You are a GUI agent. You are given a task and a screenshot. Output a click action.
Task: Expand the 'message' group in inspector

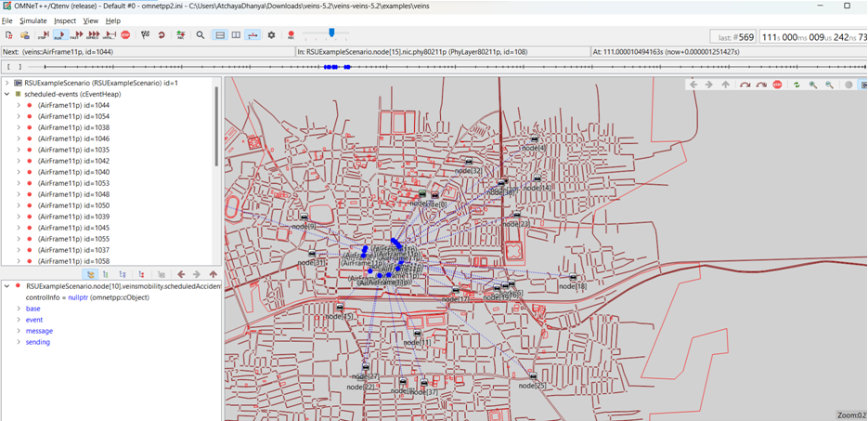point(19,331)
